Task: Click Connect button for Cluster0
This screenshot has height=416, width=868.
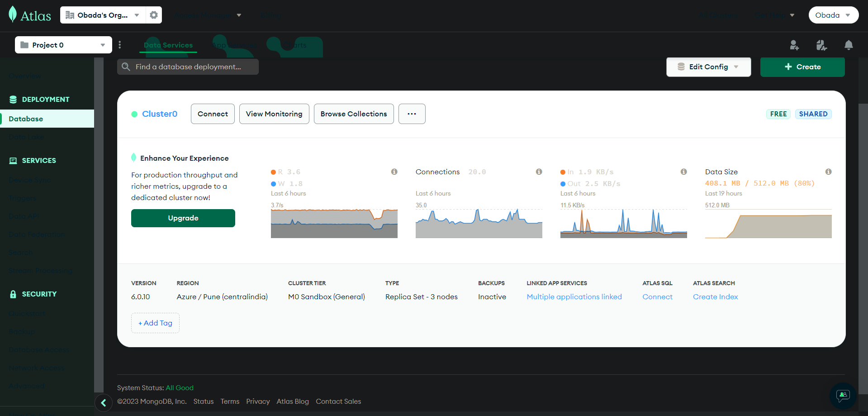Action: [213, 114]
